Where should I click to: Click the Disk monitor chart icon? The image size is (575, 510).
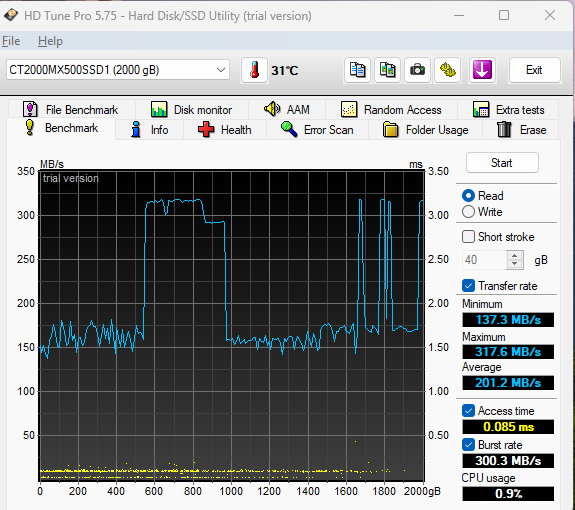[x=159, y=109]
